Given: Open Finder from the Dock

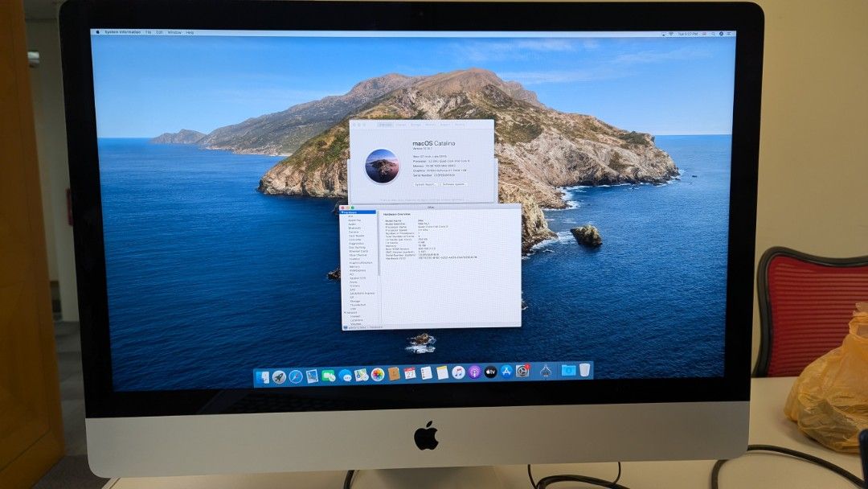Looking at the screenshot, I should (x=262, y=376).
